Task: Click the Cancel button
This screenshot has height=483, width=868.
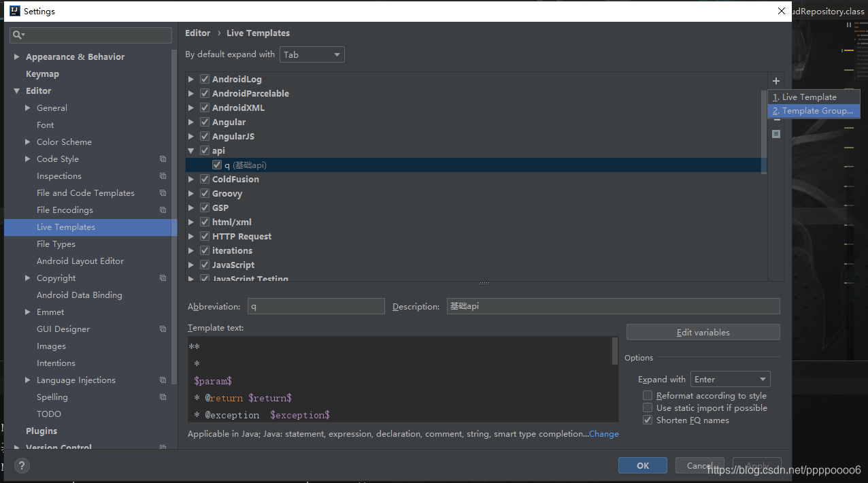Action: [700, 466]
